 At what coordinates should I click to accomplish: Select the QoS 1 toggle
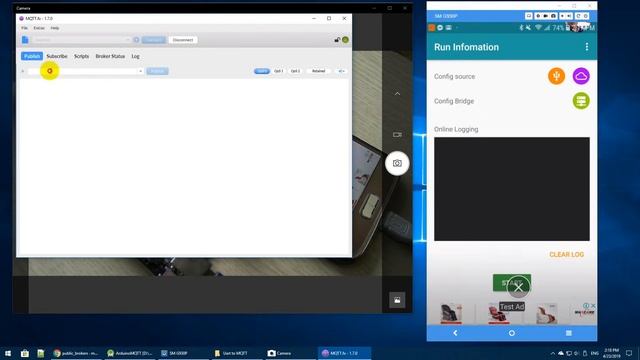(x=278, y=71)
